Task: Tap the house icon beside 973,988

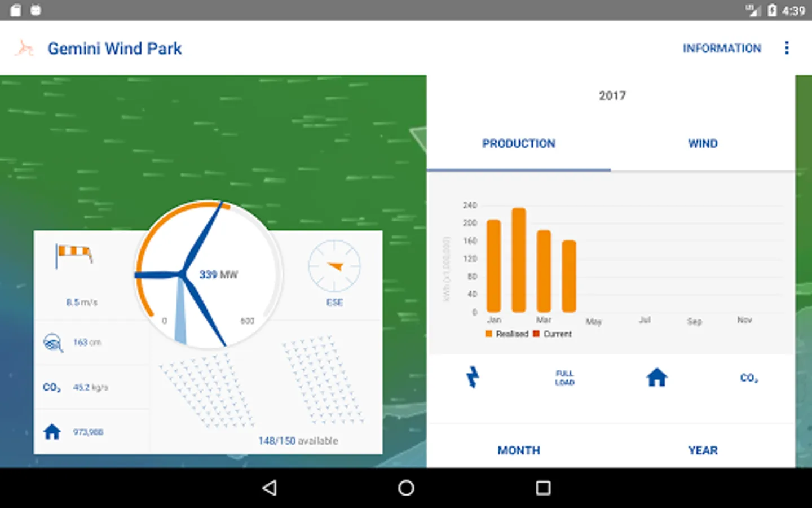Action: pyautogui.click(x=52, y=432)
